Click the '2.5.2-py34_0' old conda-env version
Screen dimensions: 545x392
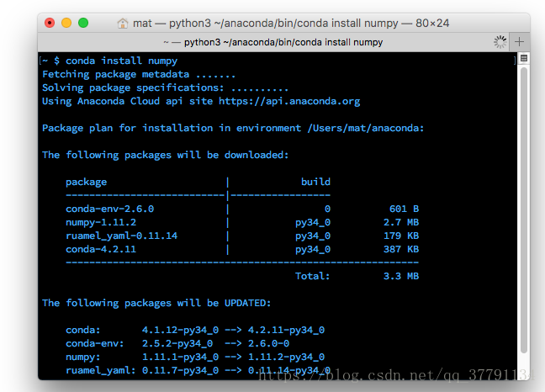click(177, 344)
